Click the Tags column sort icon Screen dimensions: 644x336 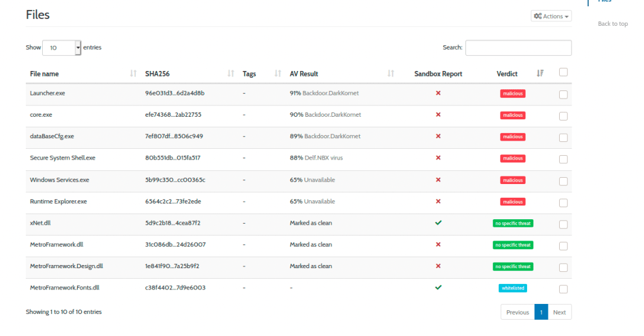coord(278,73)
